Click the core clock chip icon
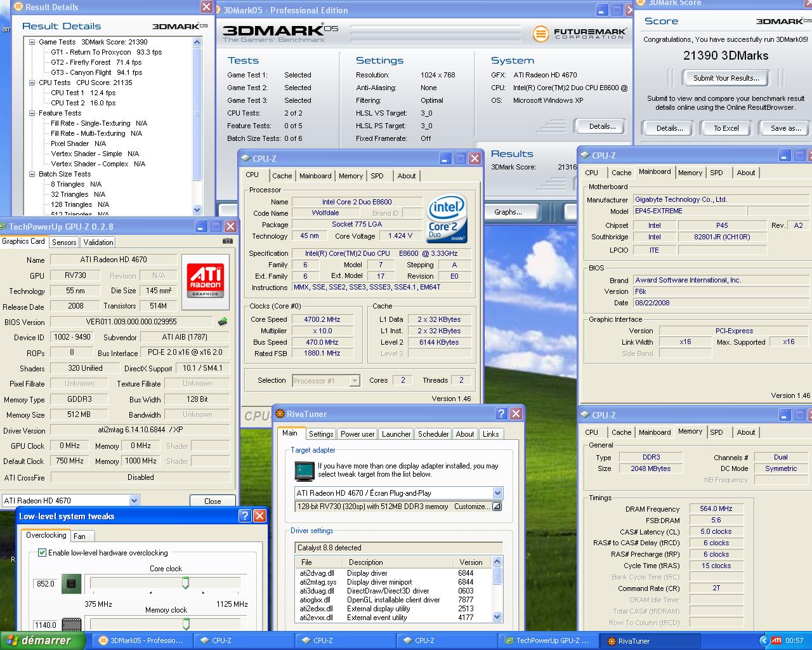 (x=71, y=583)
